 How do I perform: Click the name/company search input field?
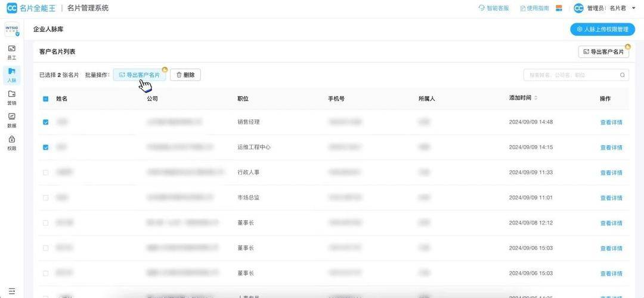coord(569,75)
